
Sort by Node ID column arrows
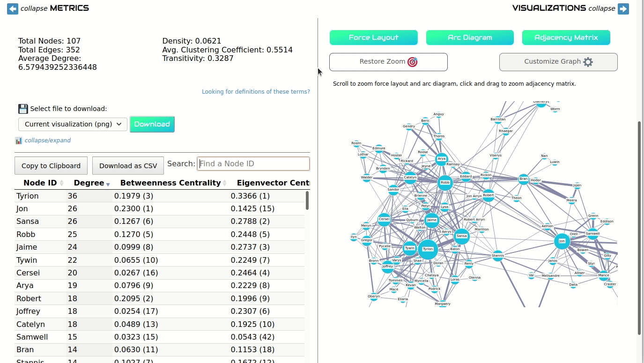[62, 184]
